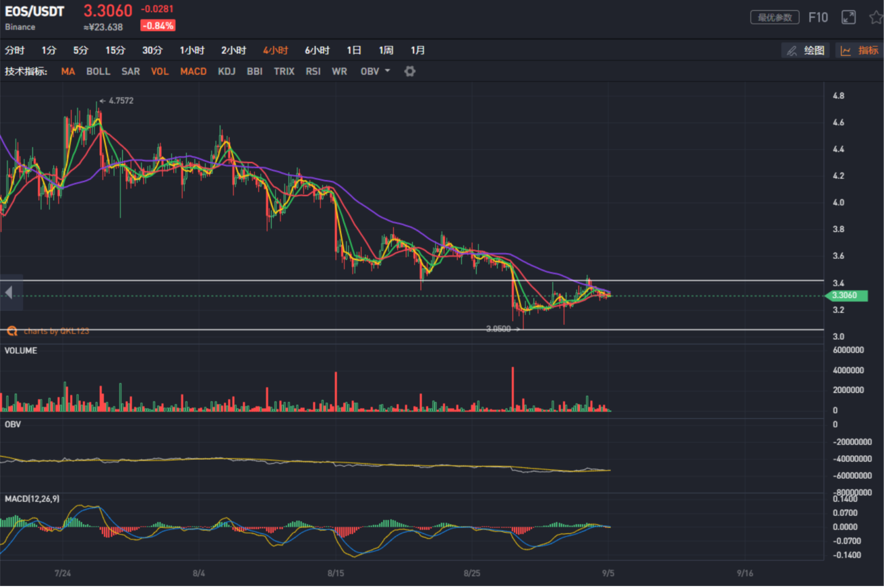The width and height of the screenshot is (884, 588).
Task: Switch to the 1小时 timeframe
Action: coord(192,51)
